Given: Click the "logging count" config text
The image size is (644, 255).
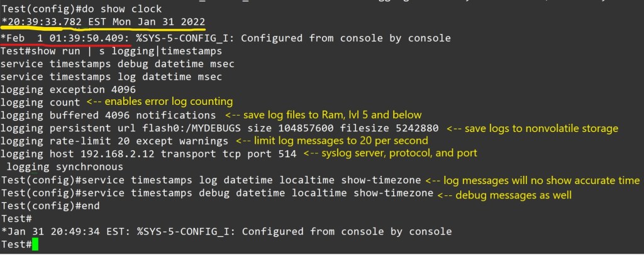Looking at the screenshot, I should [x=40, y=102].
